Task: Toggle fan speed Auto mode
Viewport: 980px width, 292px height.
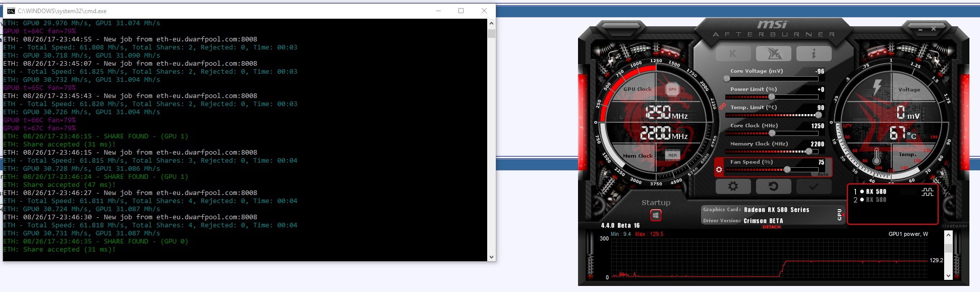Action: [823, 174]
